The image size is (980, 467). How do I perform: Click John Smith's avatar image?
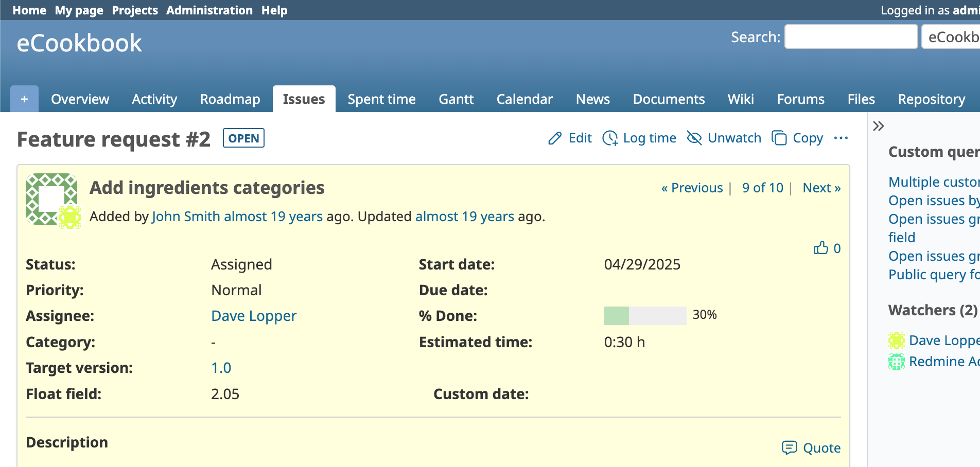[x=51, y=199]
